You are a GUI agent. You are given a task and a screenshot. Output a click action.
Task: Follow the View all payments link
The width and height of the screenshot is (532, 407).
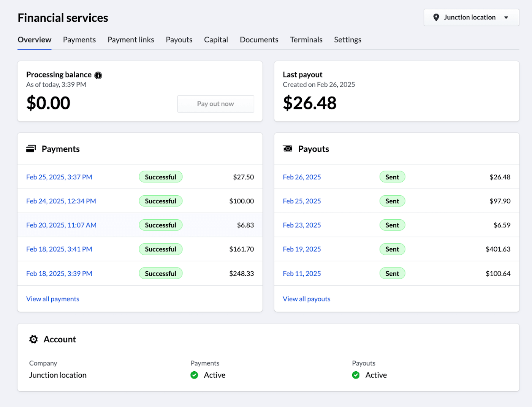(x=53, y=299)
